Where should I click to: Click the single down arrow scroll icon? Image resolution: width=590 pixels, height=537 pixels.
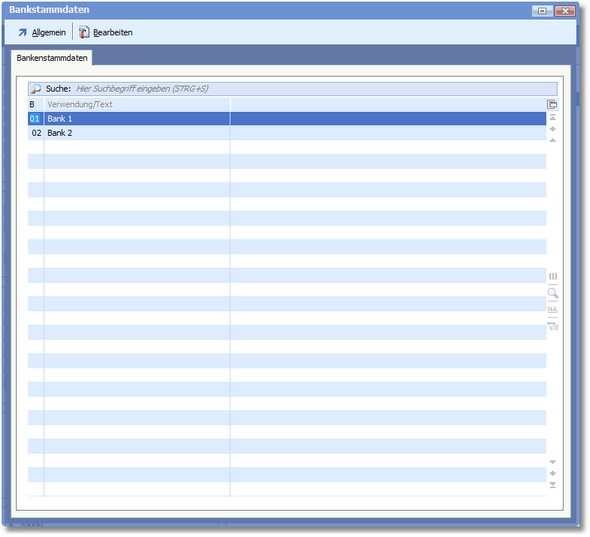click(552, 462)
